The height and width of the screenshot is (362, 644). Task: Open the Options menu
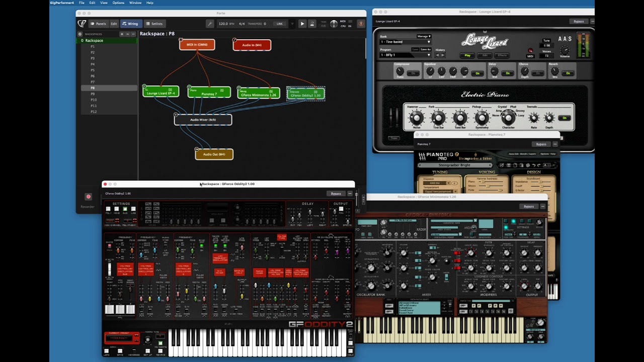tap(118, 3)
